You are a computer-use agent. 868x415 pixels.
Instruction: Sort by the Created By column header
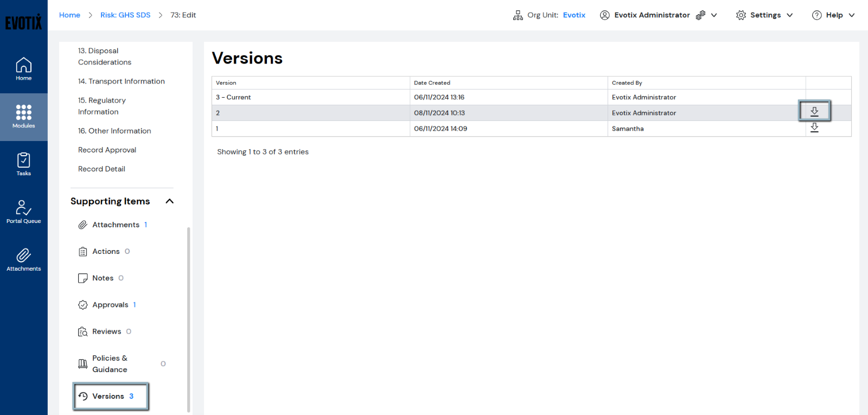pos(706,83)
